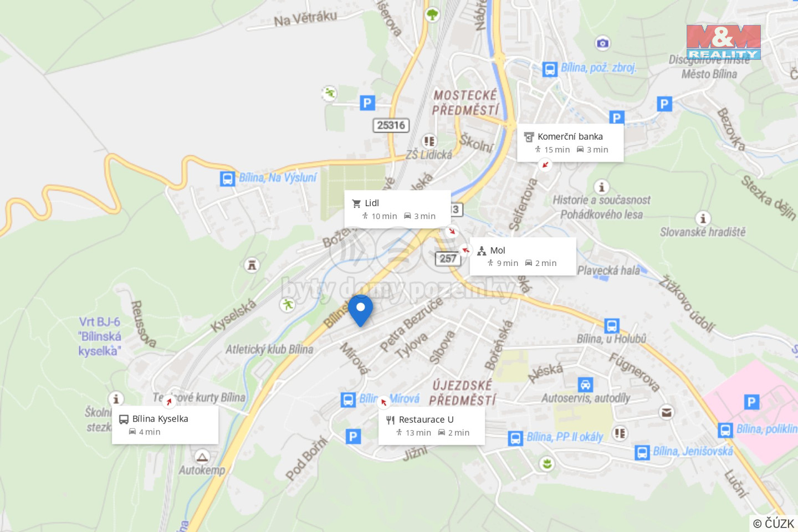798x532 pixels.
Task: Click the Autoservis car repair icon
Action: coord(585,385)
